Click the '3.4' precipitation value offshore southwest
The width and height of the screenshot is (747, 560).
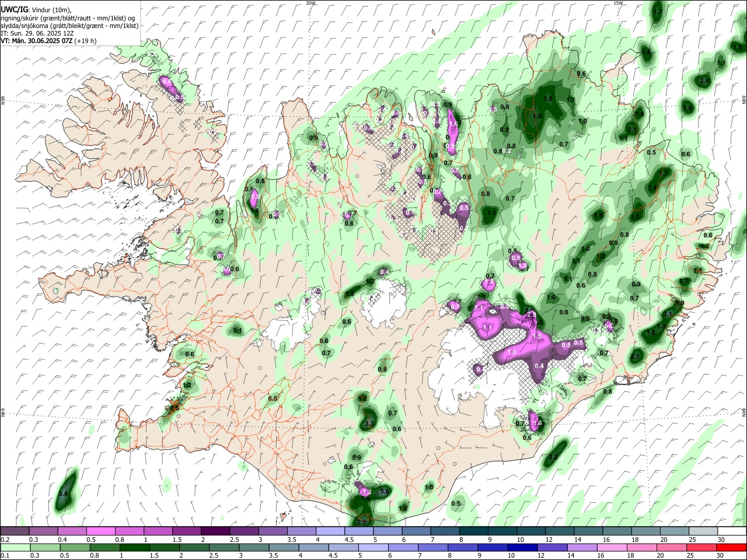64,494
